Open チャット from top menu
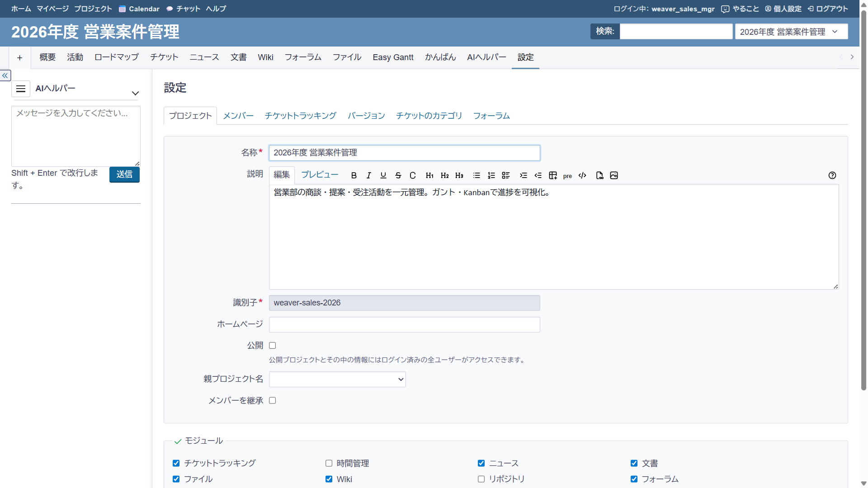Image resolution: width=868 pixels, height=488 pixels. (x=183, y=9)
